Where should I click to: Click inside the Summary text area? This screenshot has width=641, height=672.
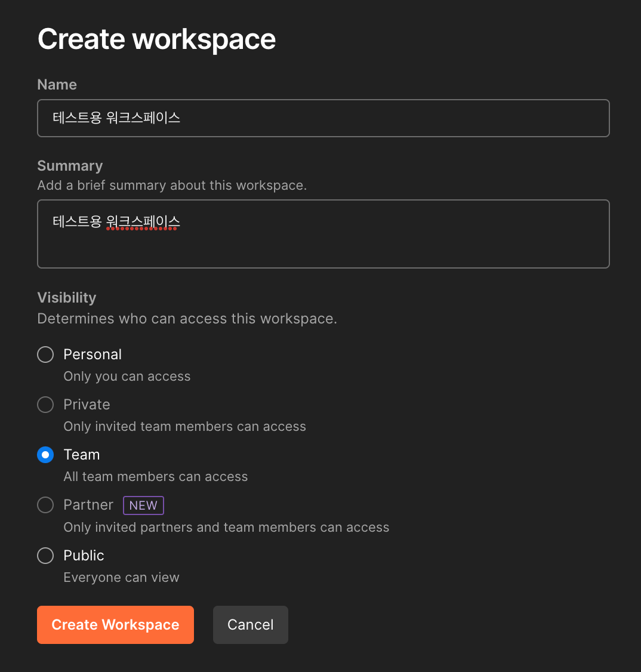point(323,234)
